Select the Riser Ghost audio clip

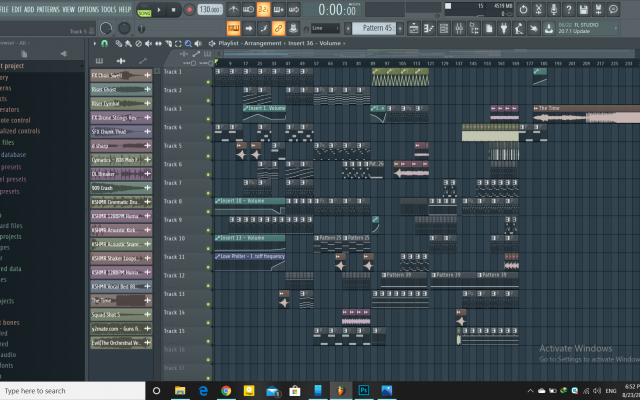pyautogui.click(x=121, y=89)
